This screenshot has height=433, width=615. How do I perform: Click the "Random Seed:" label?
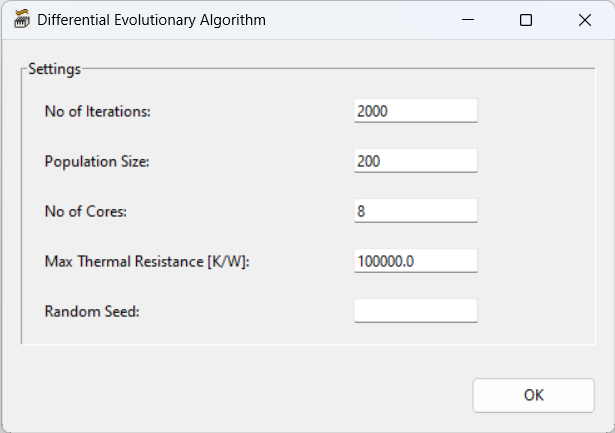[92, 311]
